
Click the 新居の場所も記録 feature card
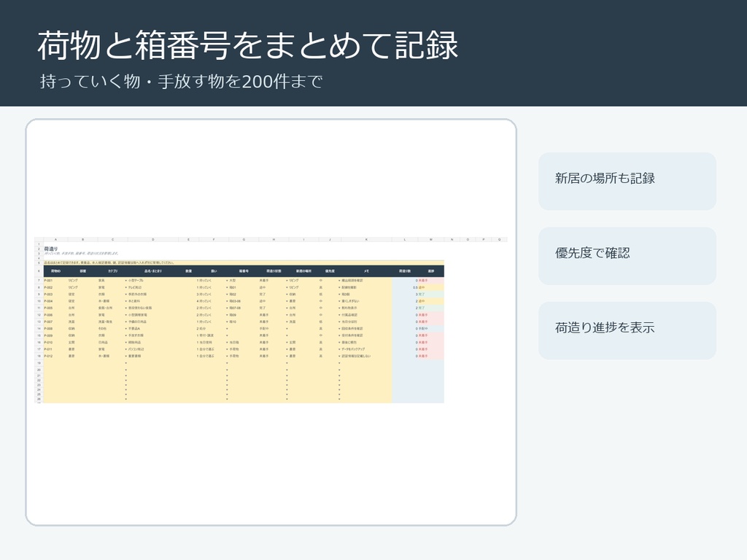tap(627, 181)
